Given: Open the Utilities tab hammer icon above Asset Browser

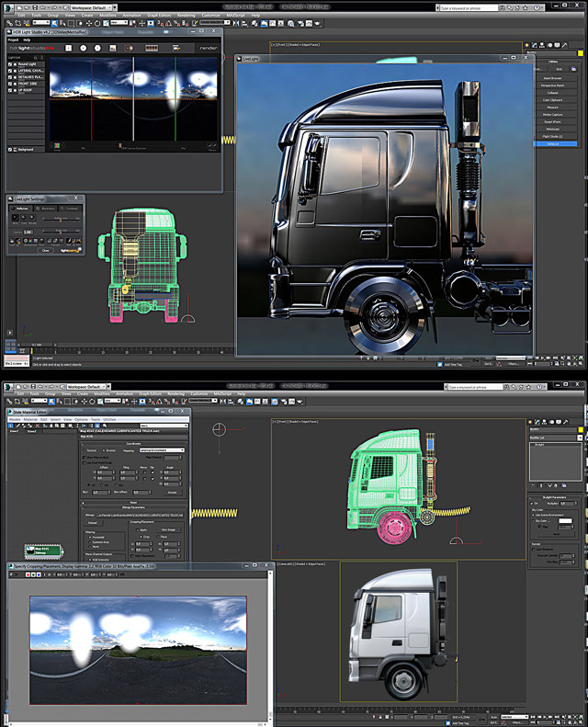Looking at the screenshot, I should click(565, 45).
